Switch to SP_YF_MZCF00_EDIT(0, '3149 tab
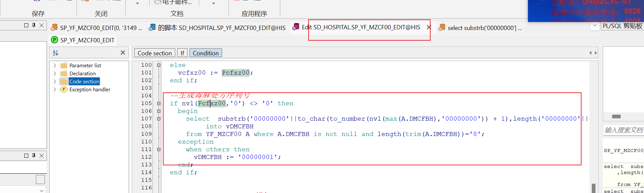The height and width of the screenshot is (193, 644). coord(96,28)
